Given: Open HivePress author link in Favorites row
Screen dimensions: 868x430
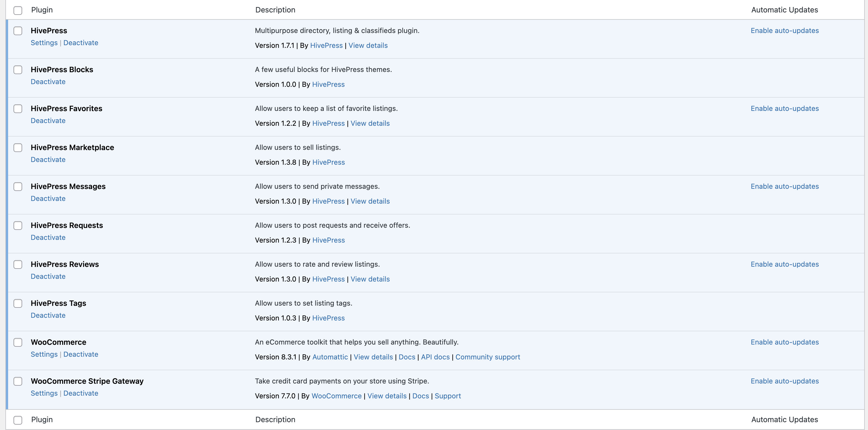Looking at the screenshot, I should [x=329, y=123].
